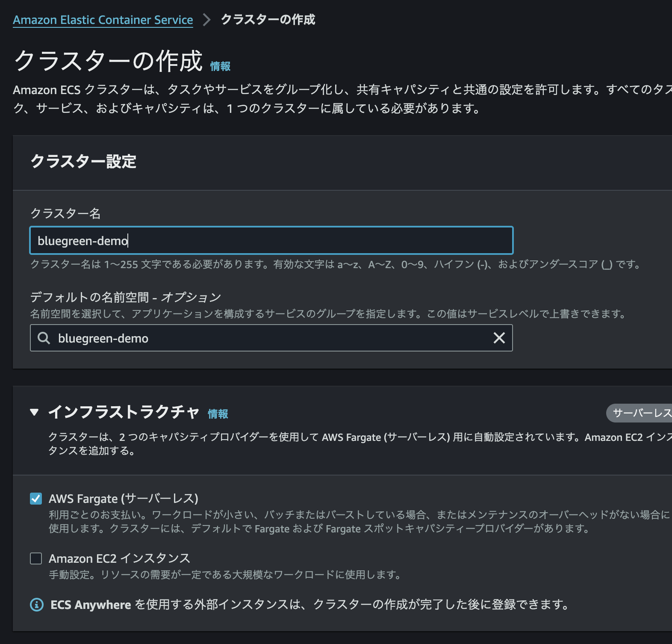Click the クラスター設定 panel heading
Image resolution: width=672 pixels, height=644 pixels.
[x=83, y=162]
